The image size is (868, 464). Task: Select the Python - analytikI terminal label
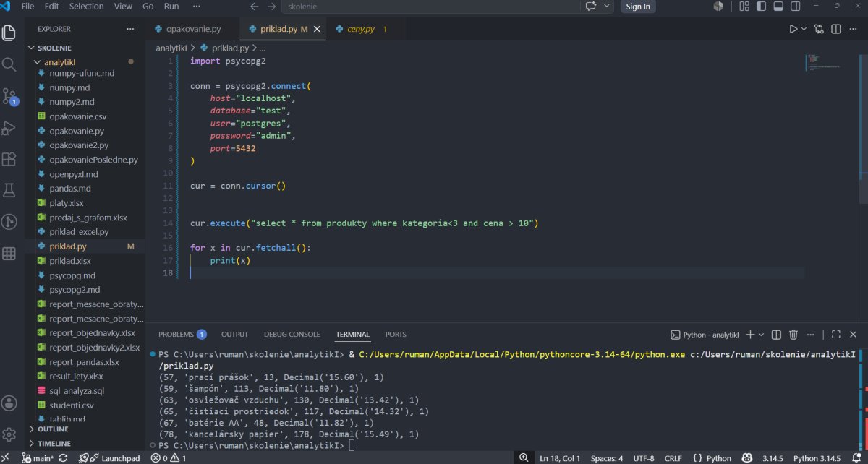705,335
